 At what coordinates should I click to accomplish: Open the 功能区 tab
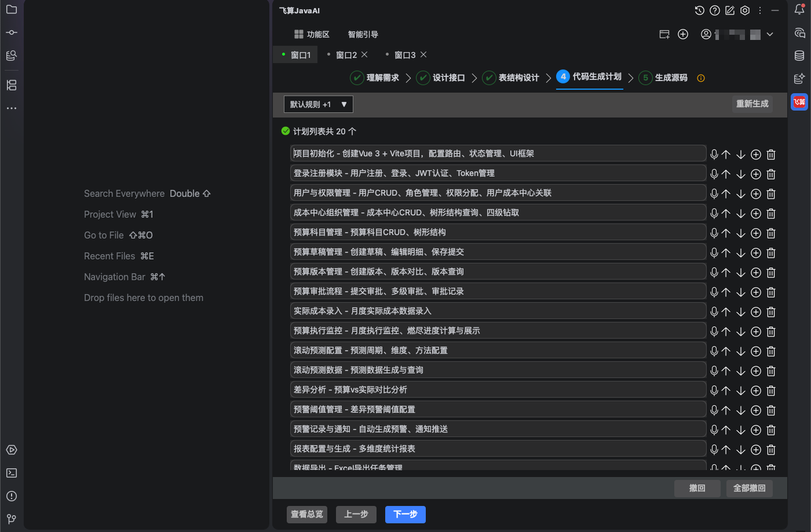pyautogui.click(x=312, y=34)
